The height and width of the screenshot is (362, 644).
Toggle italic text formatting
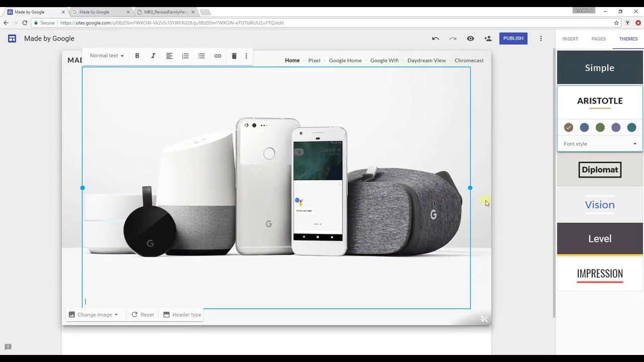pyautogui.click(x=153, y=56)
